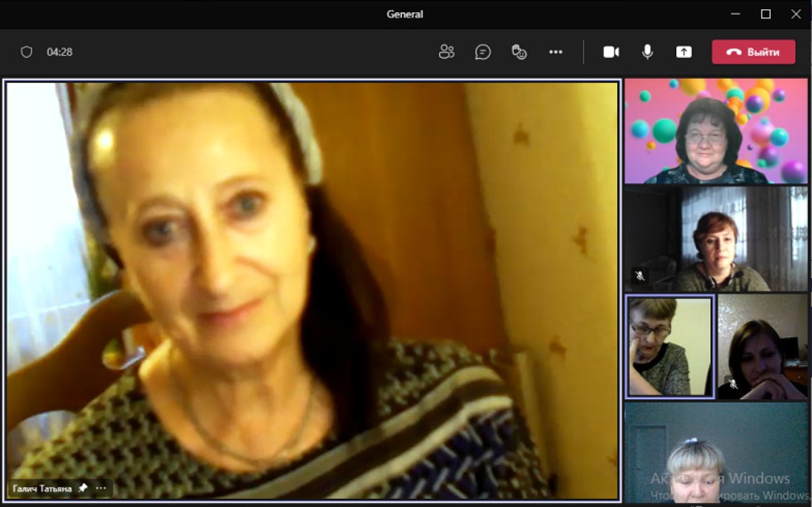Screen dimensions: 812x507
Task: Open the participants panel
Action: coord(447,52)
